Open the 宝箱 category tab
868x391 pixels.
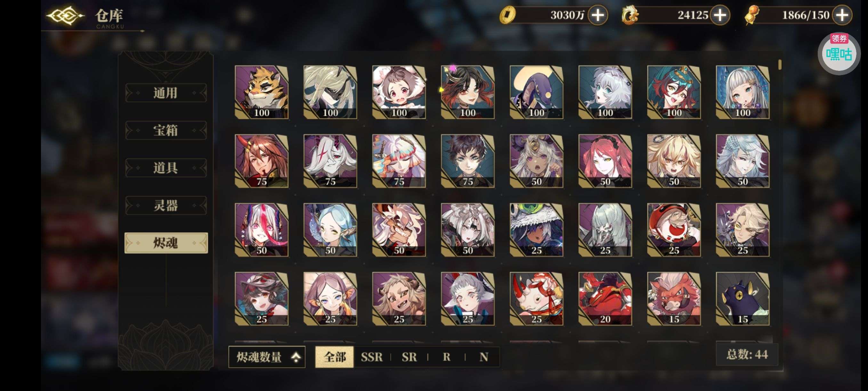pos(166,130)
